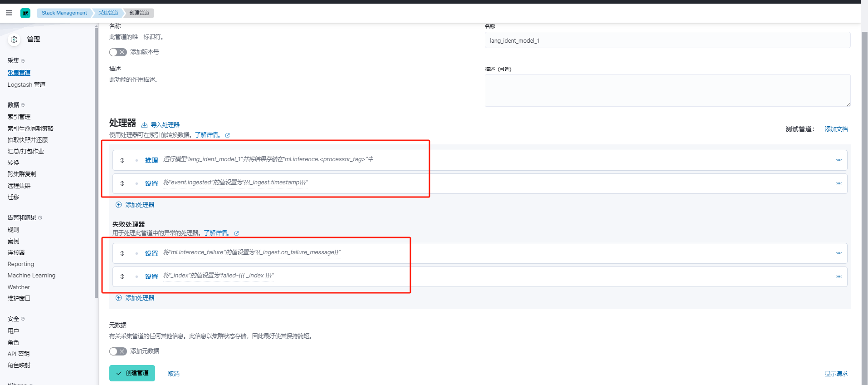Screen dimensions: 868x385
Task: Open 角色 in sidebar
Action: pos(13,342)
